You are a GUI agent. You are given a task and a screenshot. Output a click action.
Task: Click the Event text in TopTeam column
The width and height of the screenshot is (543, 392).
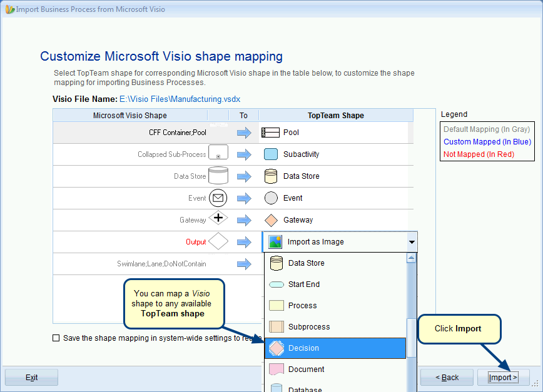[293, 198]
